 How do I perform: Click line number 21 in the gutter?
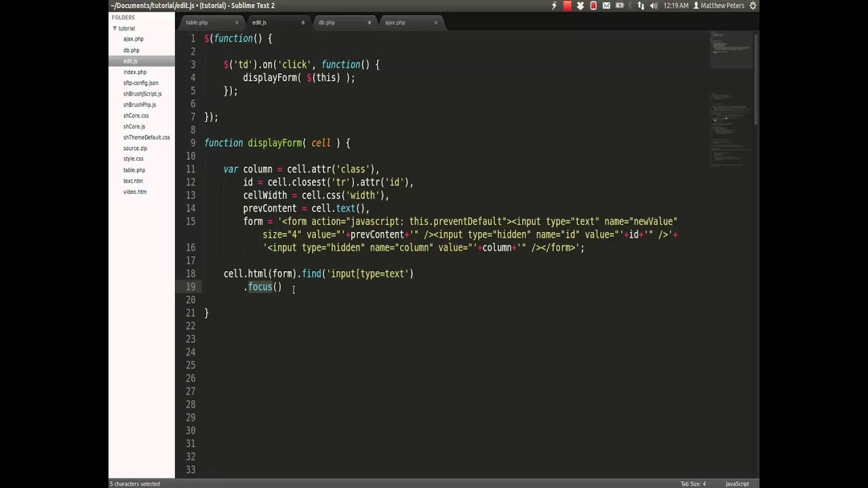pos(191,312)
